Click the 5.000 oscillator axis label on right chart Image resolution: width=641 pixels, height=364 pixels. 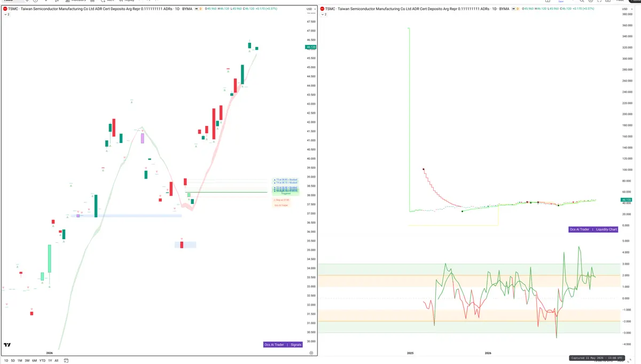[x=627, y=241]
